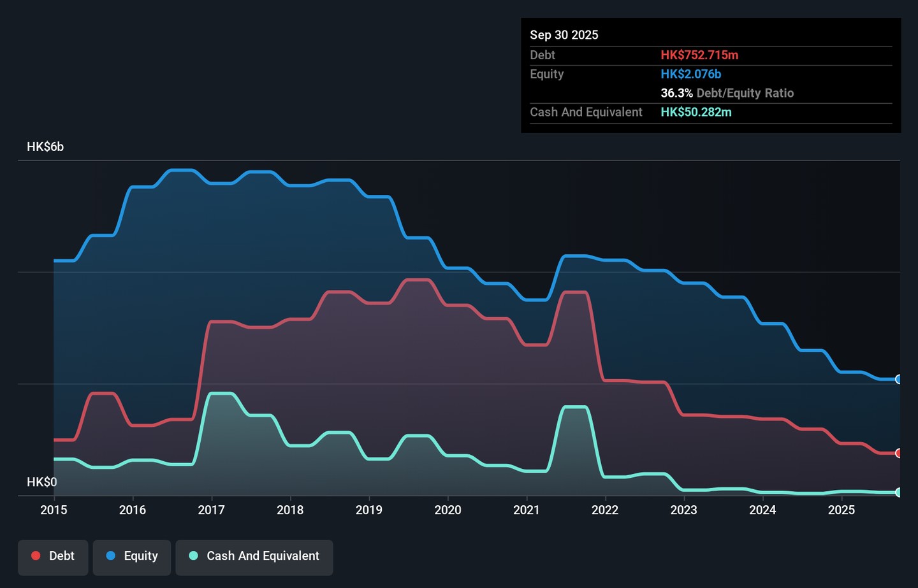Click the teal Cash line endpoint marker
Screen dimensions: 918x588
pyautogui.click(x=898, y=492)
